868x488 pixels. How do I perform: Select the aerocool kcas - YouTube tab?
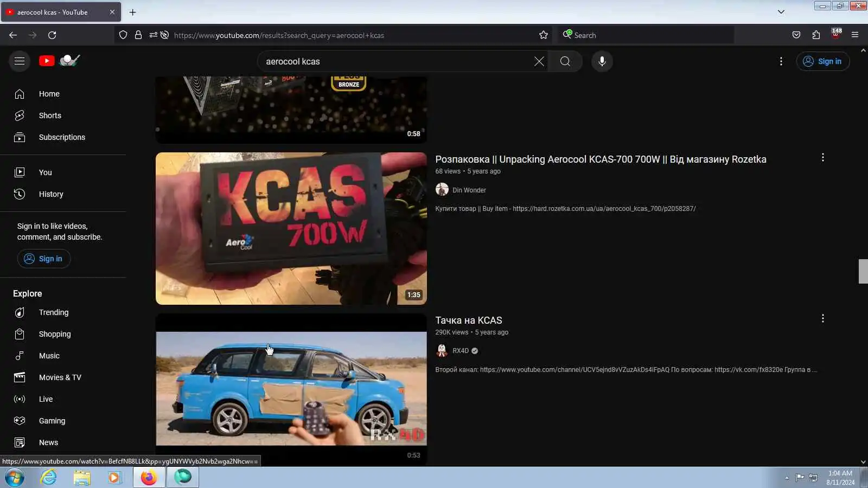[x=61, y=12]
